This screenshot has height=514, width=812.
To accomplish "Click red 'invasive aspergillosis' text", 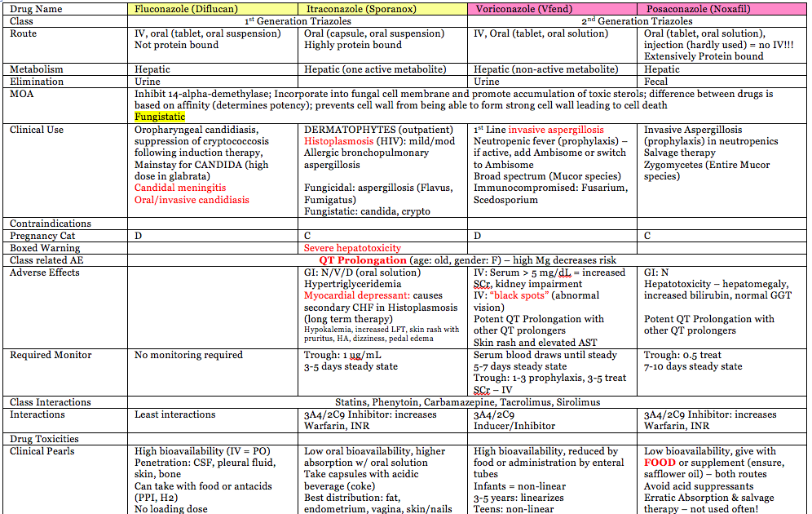I will (x=556, y=130).
